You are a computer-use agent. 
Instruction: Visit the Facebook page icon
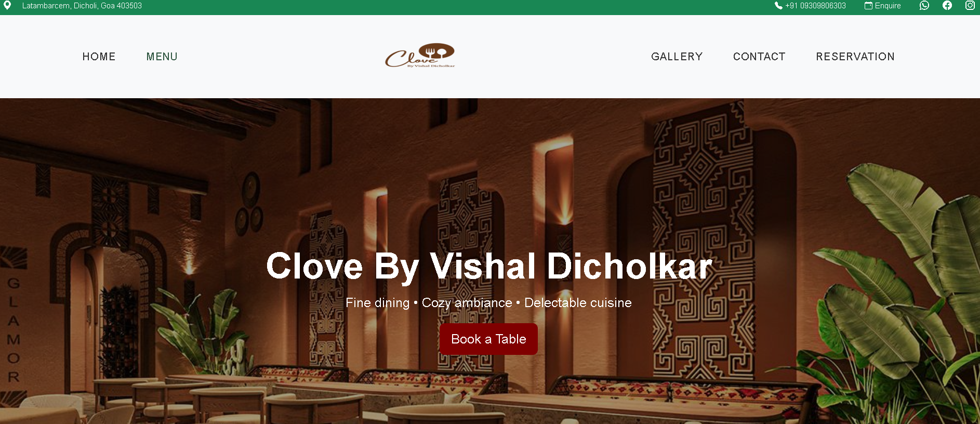(947, 5)
